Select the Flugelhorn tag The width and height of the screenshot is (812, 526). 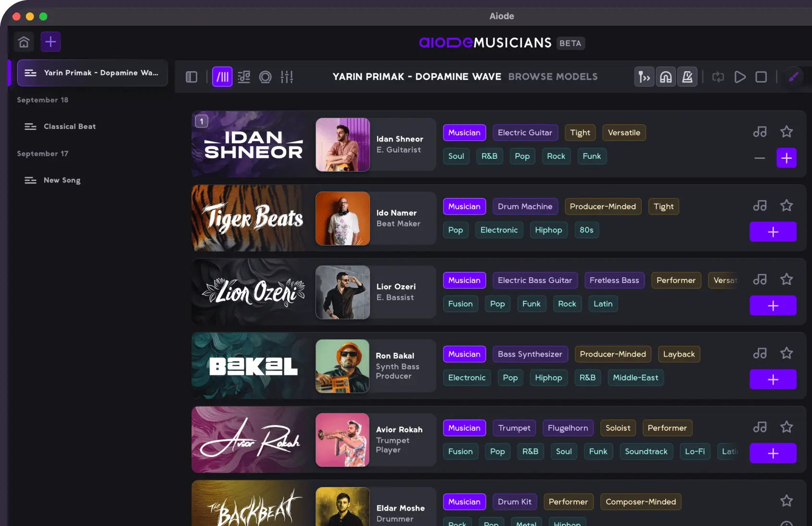[x=568, y=428]
